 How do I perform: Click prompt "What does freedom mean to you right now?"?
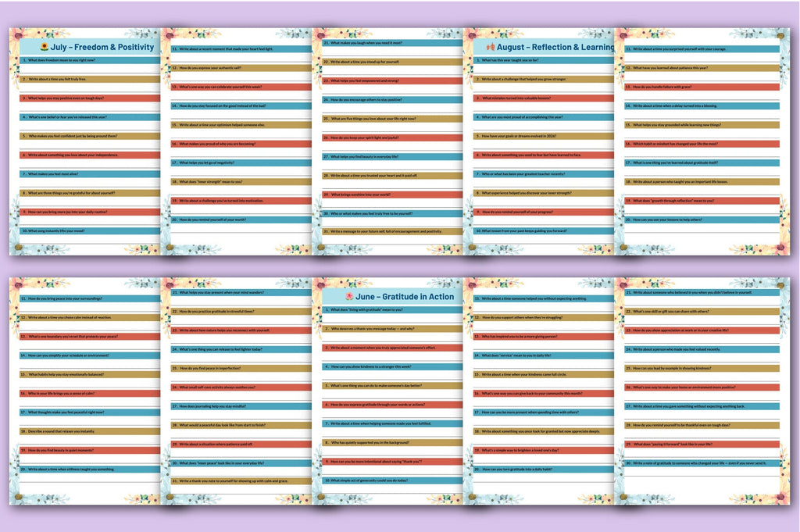90,60
